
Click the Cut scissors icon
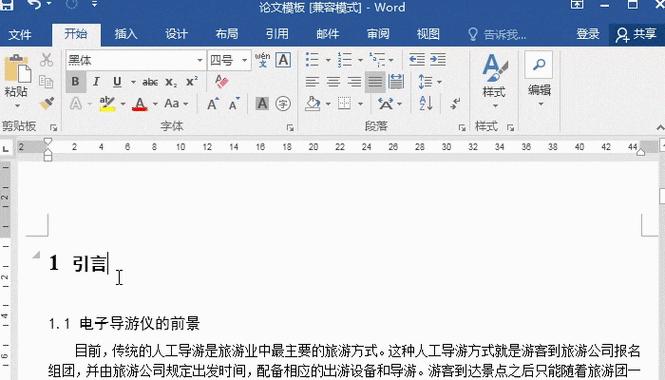[x=46, y=61]
